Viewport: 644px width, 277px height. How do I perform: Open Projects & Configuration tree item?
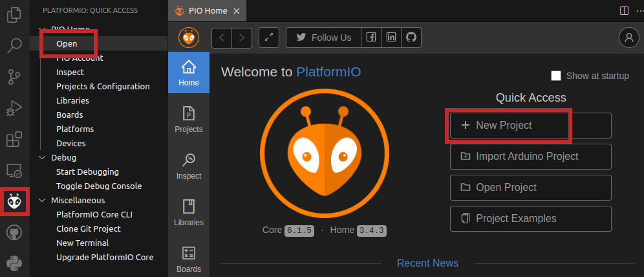pyautogui.click(x=103, y=86)
